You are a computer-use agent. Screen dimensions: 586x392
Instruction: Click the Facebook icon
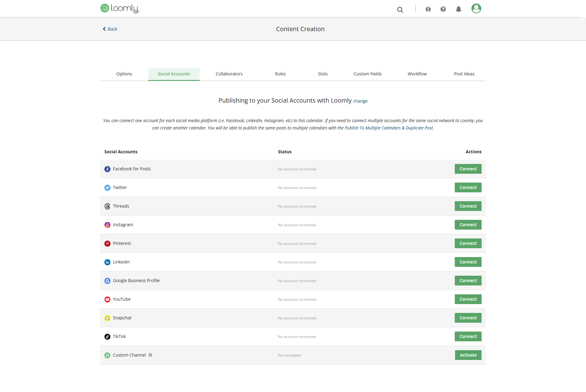(107, 169)
